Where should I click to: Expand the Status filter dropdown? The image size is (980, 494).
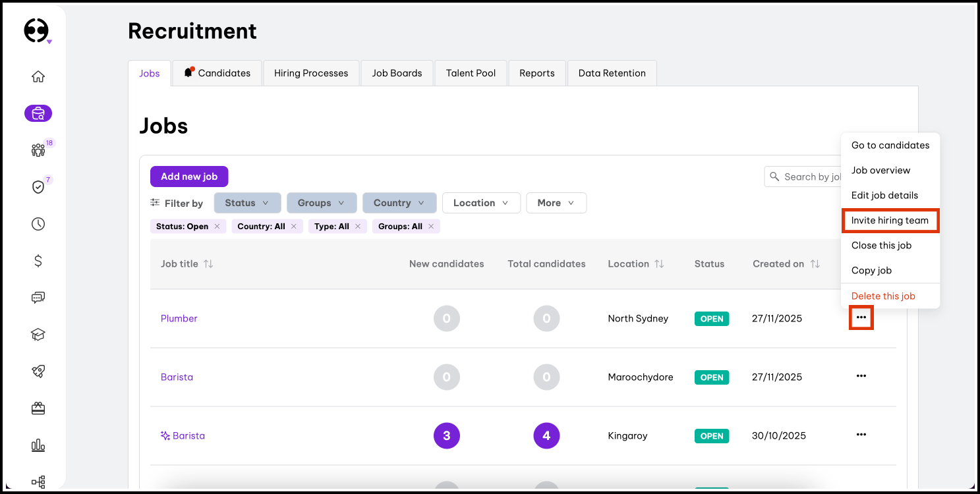(x=247, y=203)
